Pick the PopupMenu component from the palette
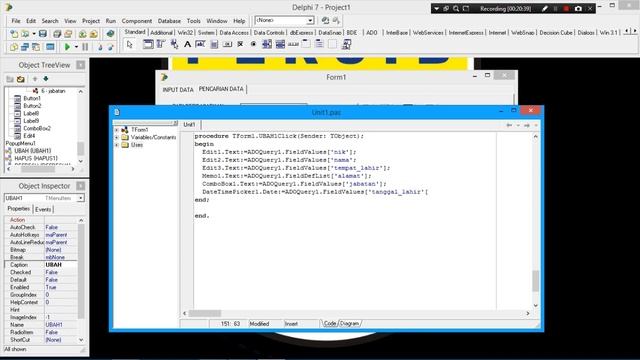 pyautogui.click(x=174, y=44)
